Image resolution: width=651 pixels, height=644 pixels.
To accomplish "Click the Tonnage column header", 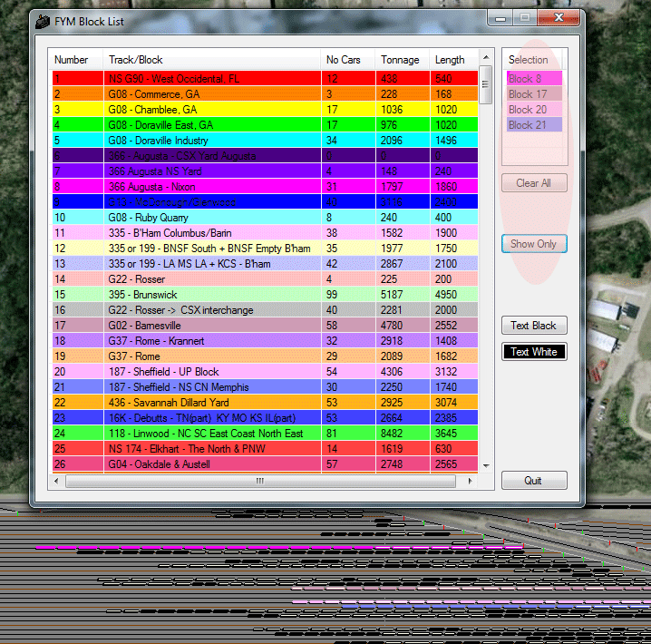I will pyautogui.click(x=403, y=60).
